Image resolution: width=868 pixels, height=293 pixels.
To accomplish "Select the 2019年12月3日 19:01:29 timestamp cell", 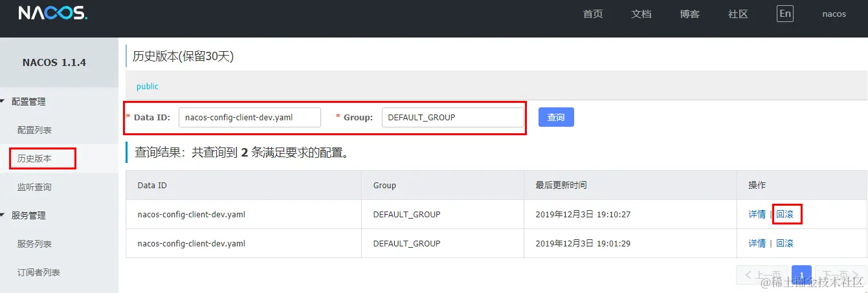I will pyautogui.click(x=630, y=243).
